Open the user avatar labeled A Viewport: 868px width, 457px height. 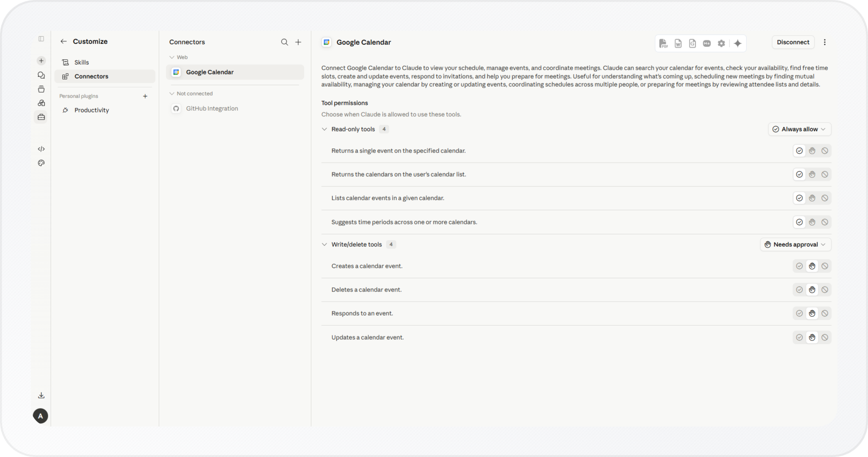(x=41, y=416)
